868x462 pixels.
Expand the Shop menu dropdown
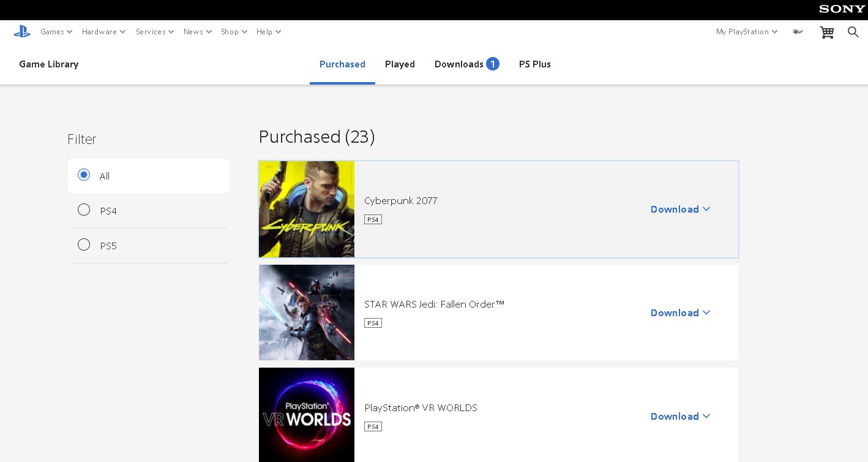(234, 32)
